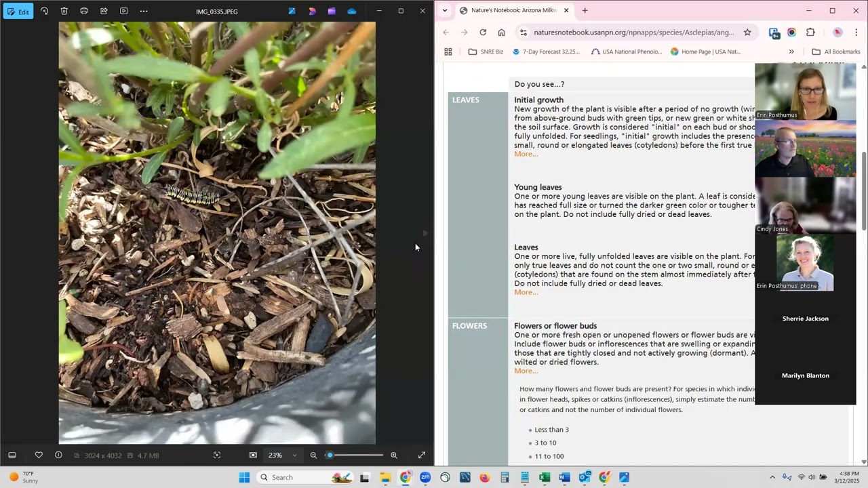Image resolution: width=868 pixels, height=488 pixels.
Task: Open the bookmarks bar tab groups grid icon
Action: [448, 52]
